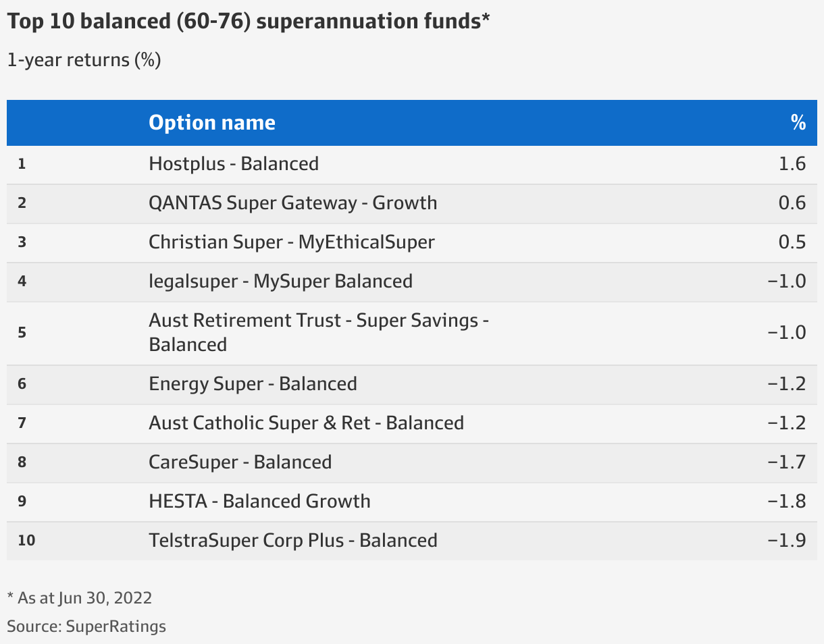Click rank number 4 for legalsuper

coord(22,281)
